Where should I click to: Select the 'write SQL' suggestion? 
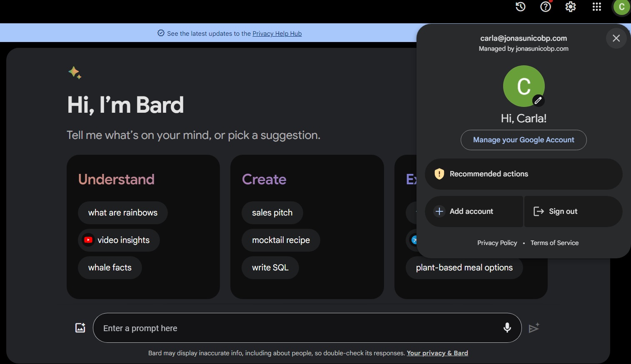(x=270, y=267)
